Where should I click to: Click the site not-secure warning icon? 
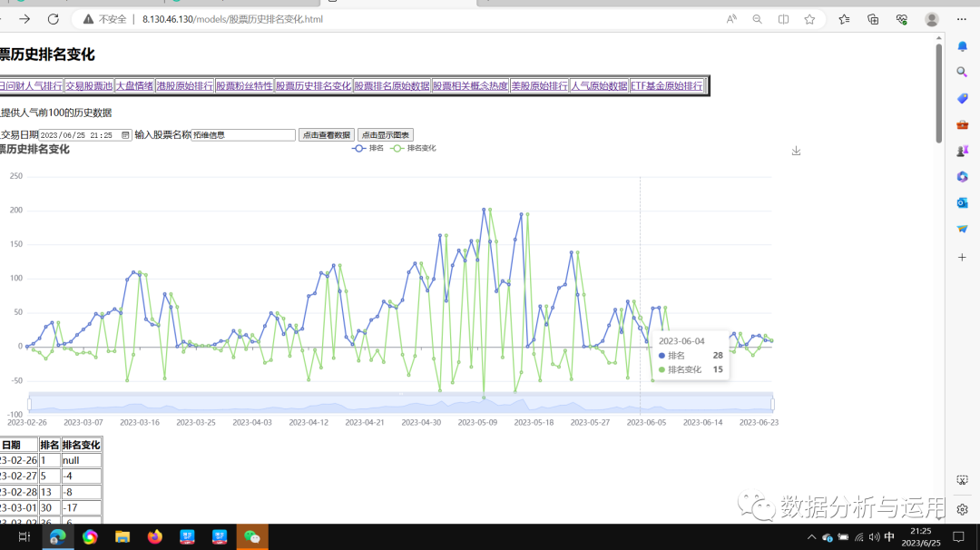[89, 19]
